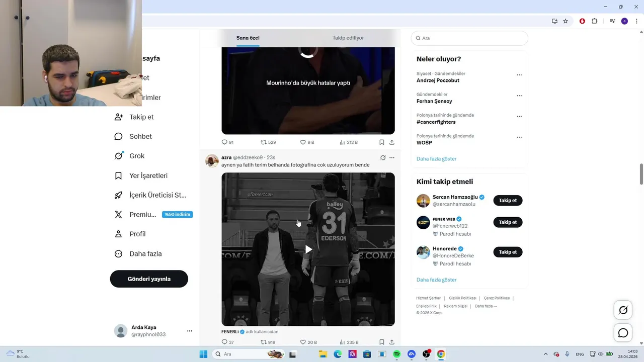Open the Andrzej Poczobut trend
The width and height of the screenshot is (644, 362).
[x=438, y=80]
